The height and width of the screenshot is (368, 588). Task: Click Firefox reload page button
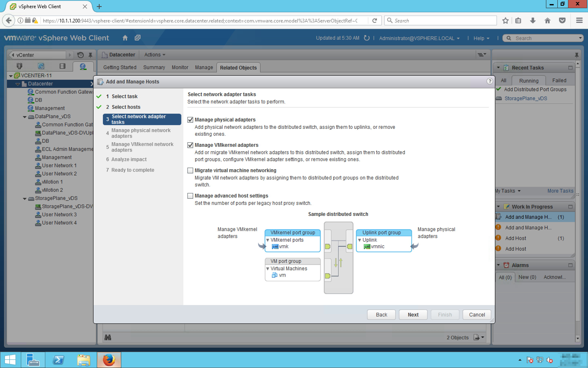(374, 20)
